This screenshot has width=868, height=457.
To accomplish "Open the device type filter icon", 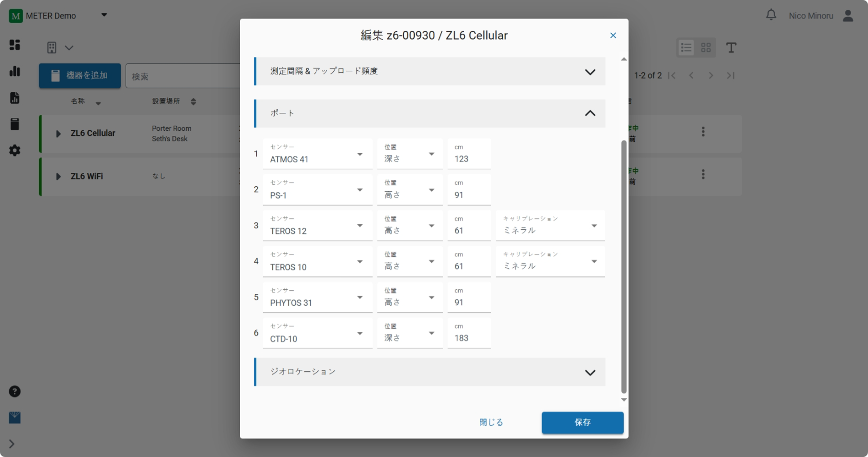I will tap(52, 48).
